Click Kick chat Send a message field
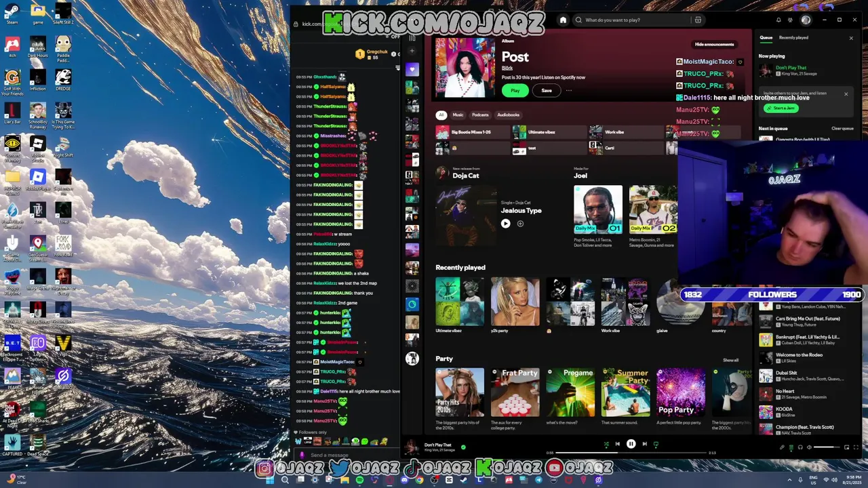Image resolution: width=868 pixels, height=488 pixels. [x=346, y=455]
